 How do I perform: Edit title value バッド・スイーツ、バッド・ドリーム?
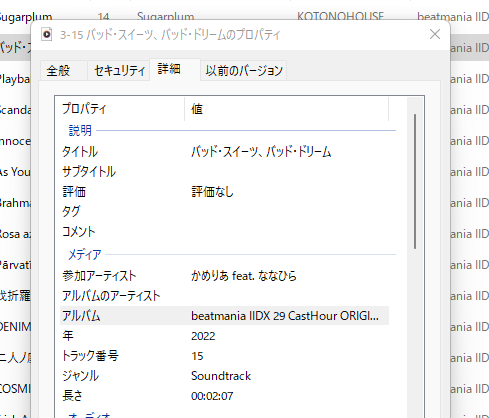(x=261, y=152)
